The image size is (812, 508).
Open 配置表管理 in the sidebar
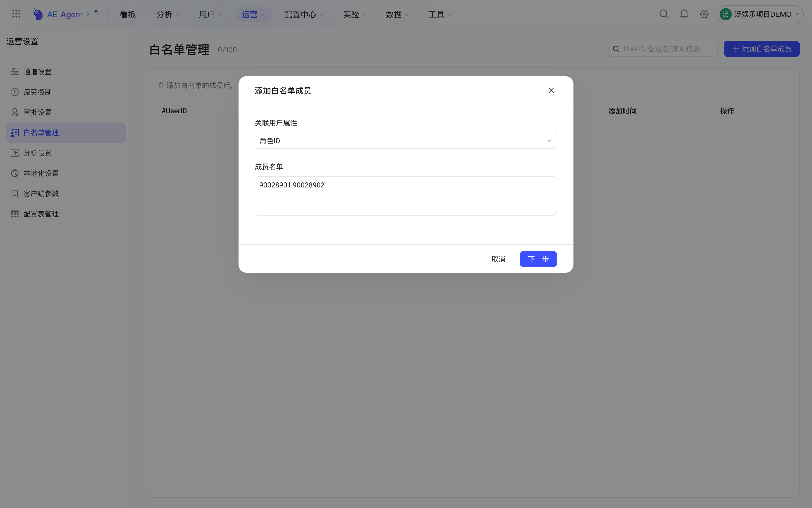[x=66, y=214]
